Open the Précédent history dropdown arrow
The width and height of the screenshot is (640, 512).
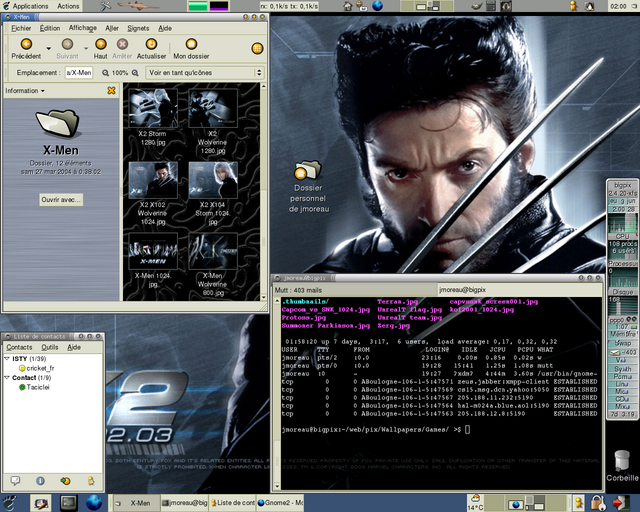coord(49,49)
